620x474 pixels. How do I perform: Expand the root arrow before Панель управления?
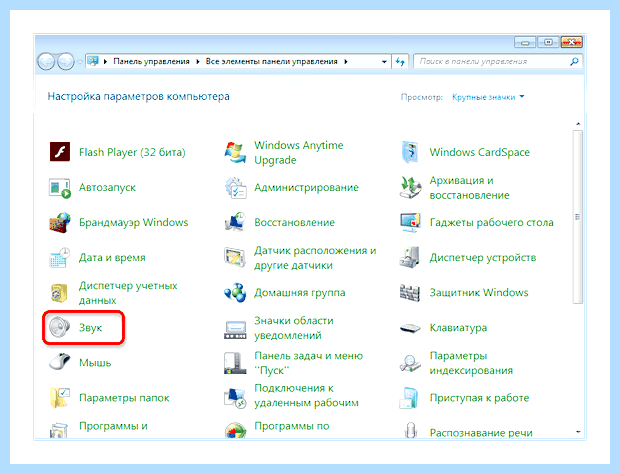click(x=105, y=62)
